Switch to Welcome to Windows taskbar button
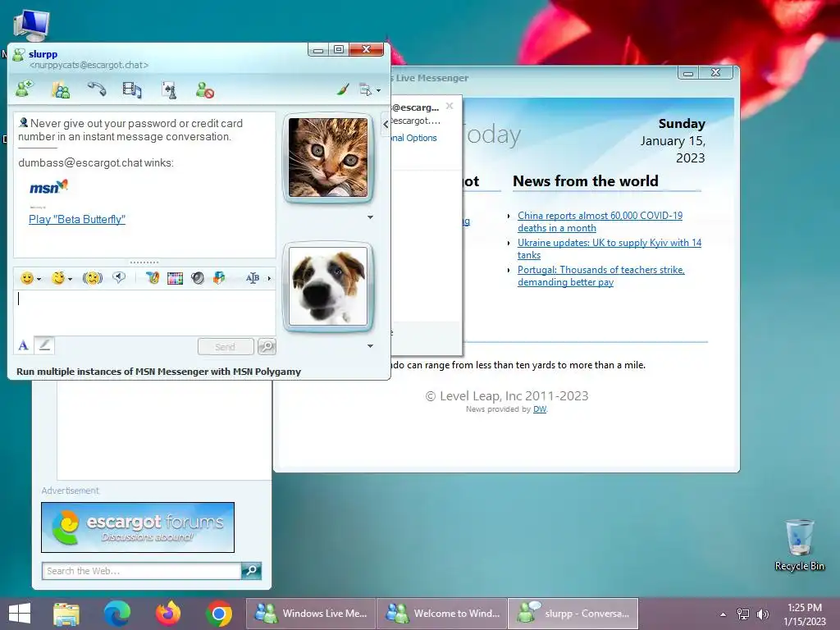Screen dimensions: 840x630 pyautogui.click(x=442, y=614)
